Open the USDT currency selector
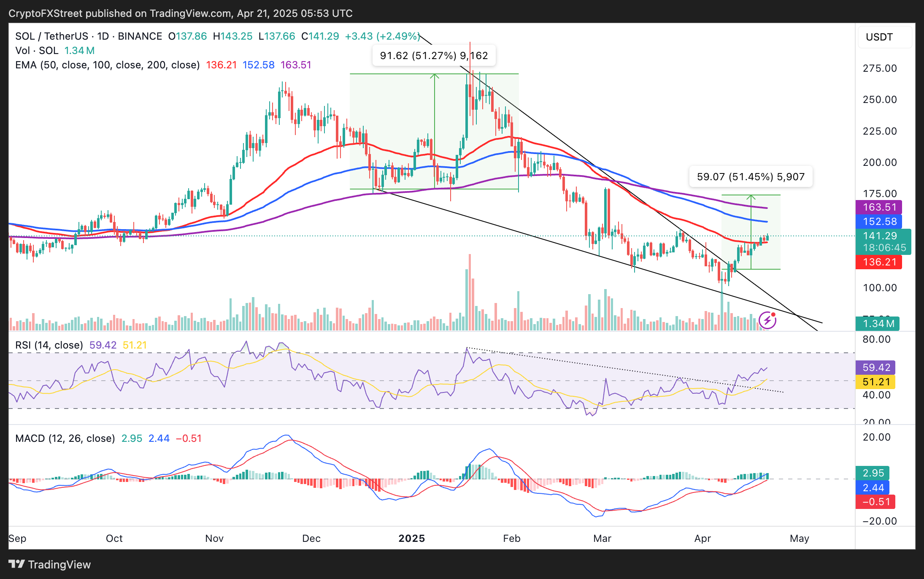Viewport: 924px width, 579px height. coord(884,37)
